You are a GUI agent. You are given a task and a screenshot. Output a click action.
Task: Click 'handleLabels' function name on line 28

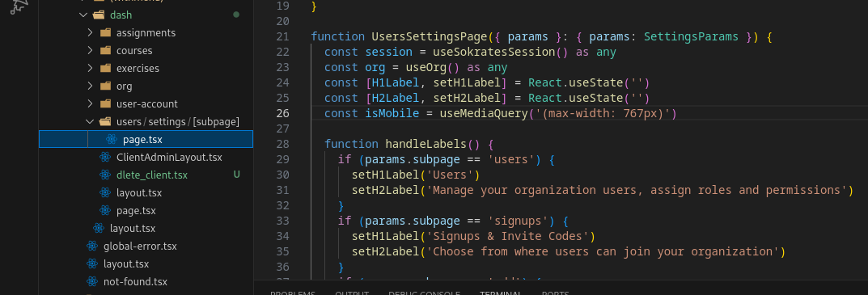point(426,144)
